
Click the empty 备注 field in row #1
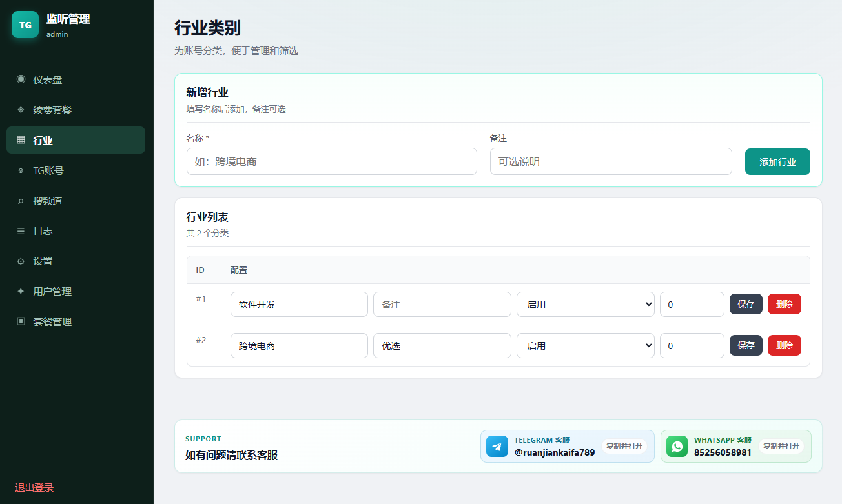point(442,304)
